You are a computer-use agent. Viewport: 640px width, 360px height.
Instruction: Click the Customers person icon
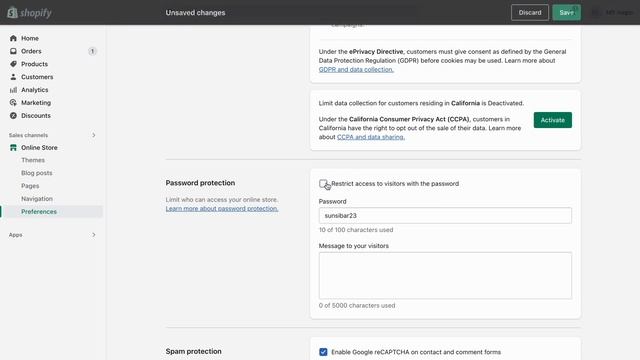click(x=13, y=77)
